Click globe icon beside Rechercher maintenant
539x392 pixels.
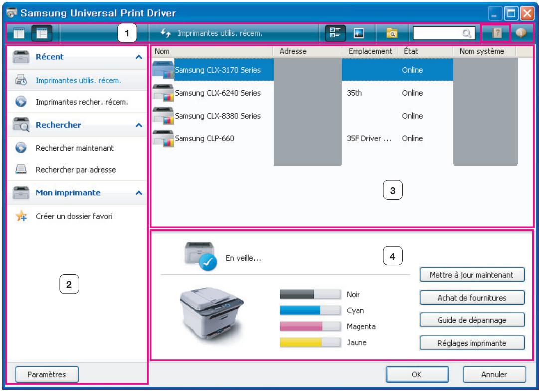pos(21,148)
